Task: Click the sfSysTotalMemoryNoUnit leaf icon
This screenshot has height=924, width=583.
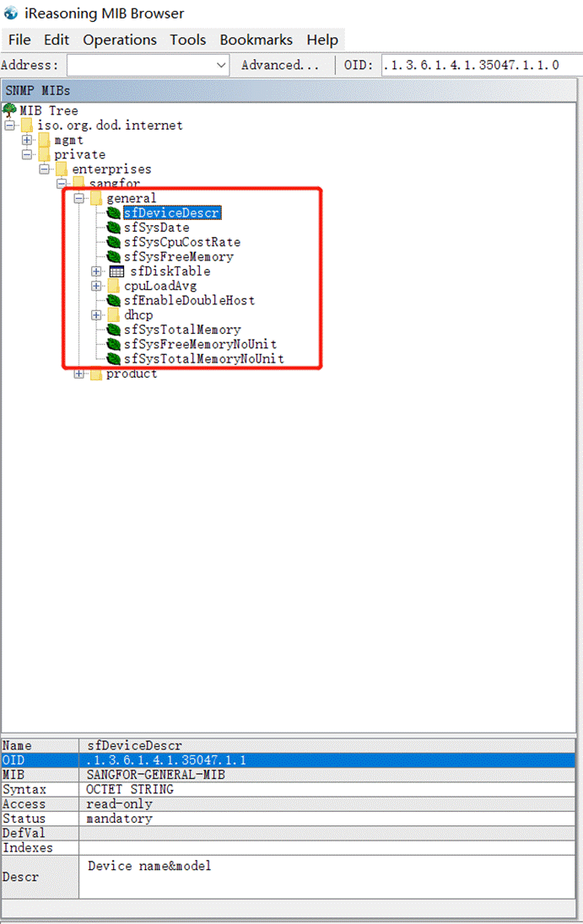Action: coord(114,358)
